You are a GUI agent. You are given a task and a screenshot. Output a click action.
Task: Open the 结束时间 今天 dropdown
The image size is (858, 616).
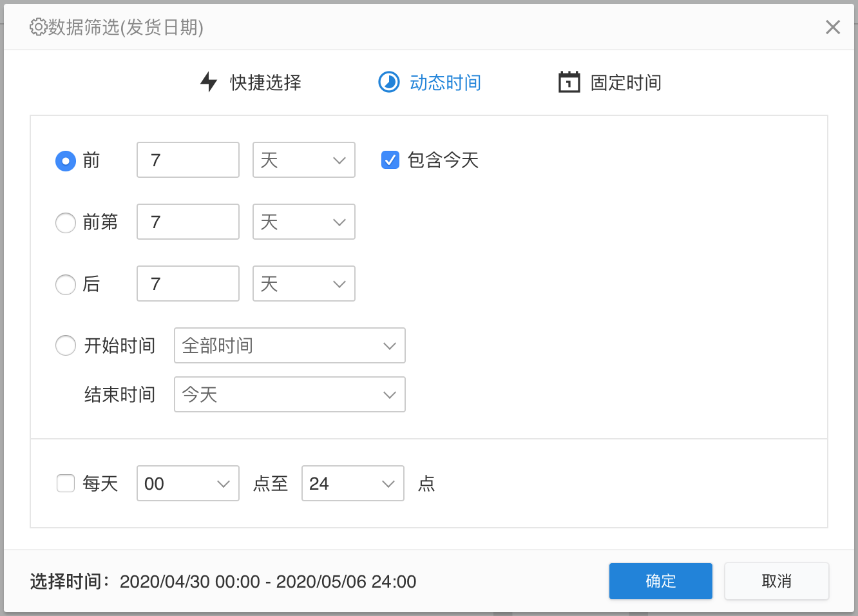(x=289, y=395)
